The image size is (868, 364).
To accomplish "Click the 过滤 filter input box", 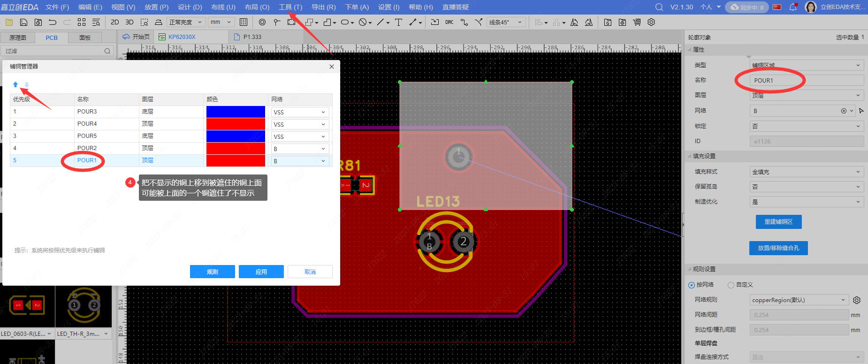I will (x=57, y=51).
